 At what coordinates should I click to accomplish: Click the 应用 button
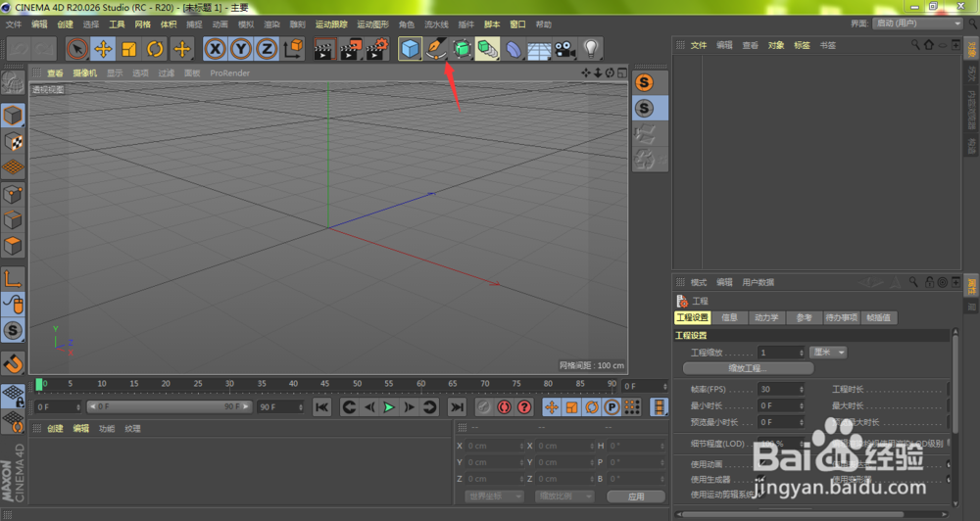(636, 496)
